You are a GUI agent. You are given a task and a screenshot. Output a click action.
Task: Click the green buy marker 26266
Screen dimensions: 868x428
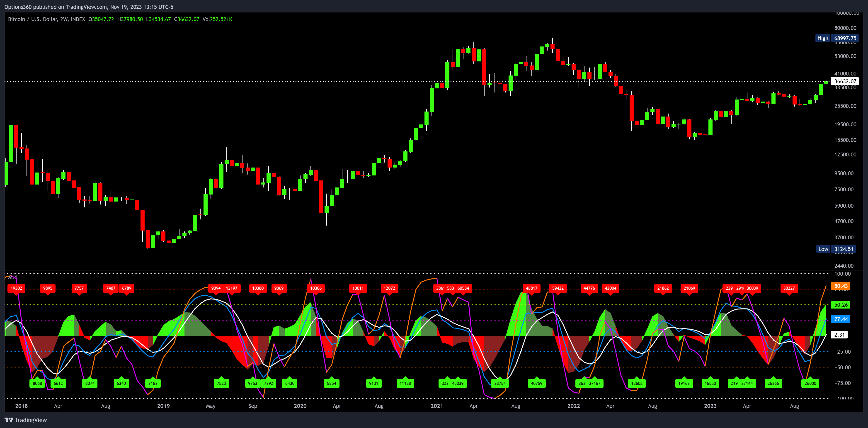[773, 383]
